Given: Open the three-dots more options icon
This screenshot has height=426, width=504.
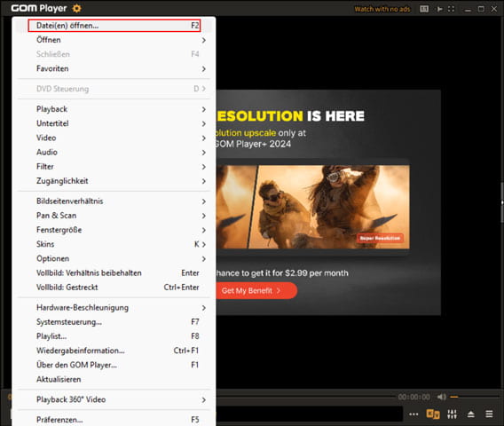Looking at the screenshot, I should [413, 414].
